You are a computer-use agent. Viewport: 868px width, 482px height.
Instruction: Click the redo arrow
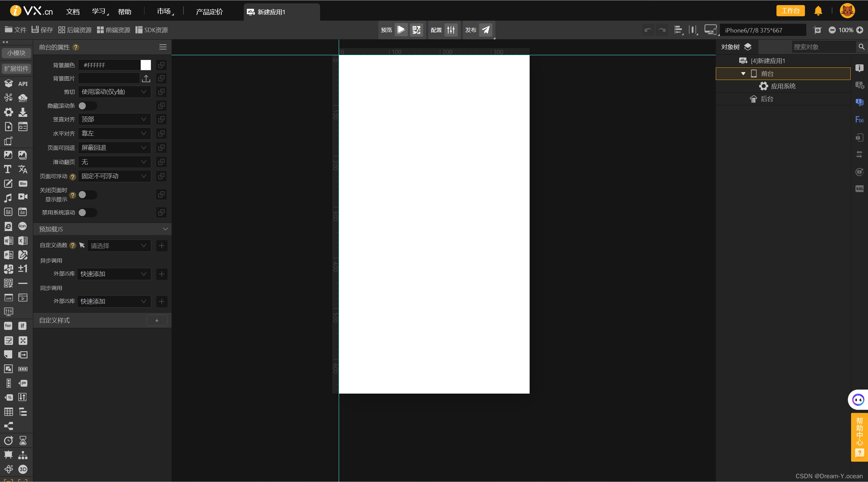click(662, 30)
